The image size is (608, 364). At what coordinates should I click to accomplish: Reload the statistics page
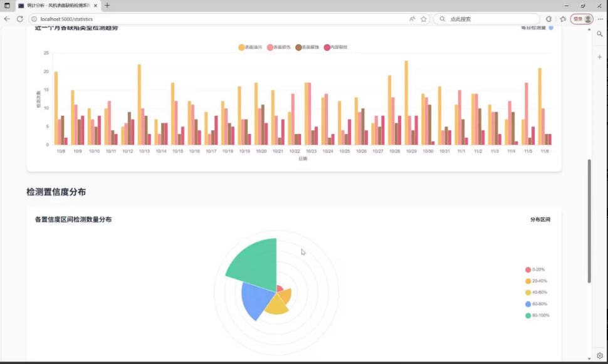pos(20,19)
